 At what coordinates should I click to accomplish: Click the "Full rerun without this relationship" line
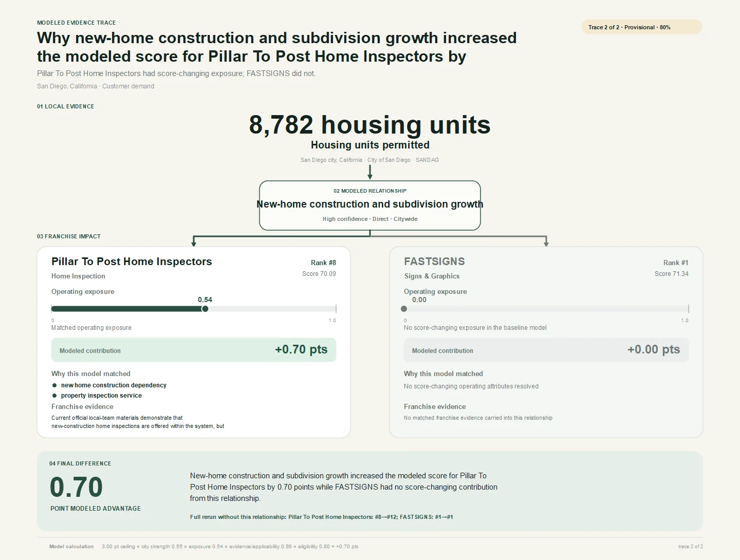322,517
